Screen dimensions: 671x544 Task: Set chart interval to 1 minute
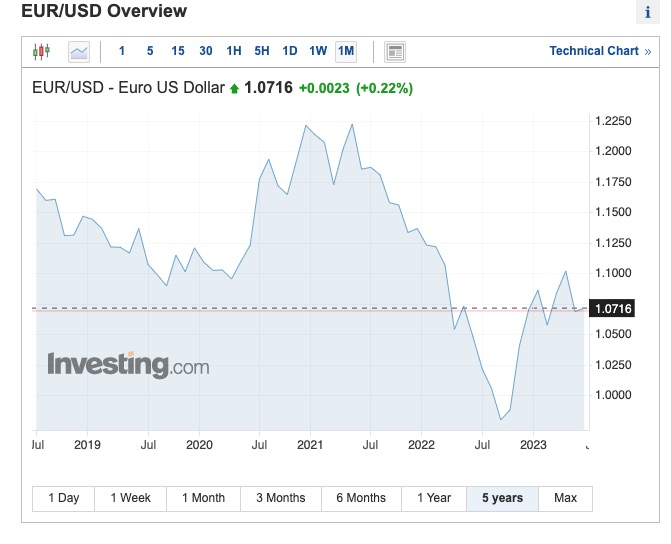[122, 51]
